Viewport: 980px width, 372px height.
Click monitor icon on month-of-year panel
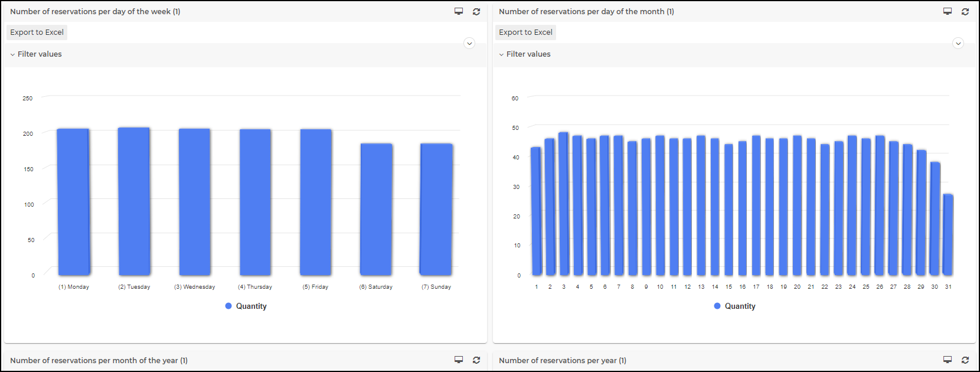coord(459,360)
